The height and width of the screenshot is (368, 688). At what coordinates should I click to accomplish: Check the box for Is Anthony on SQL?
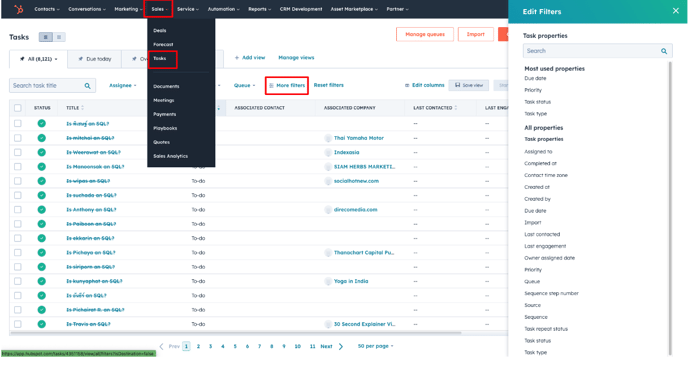pos(18,210)
